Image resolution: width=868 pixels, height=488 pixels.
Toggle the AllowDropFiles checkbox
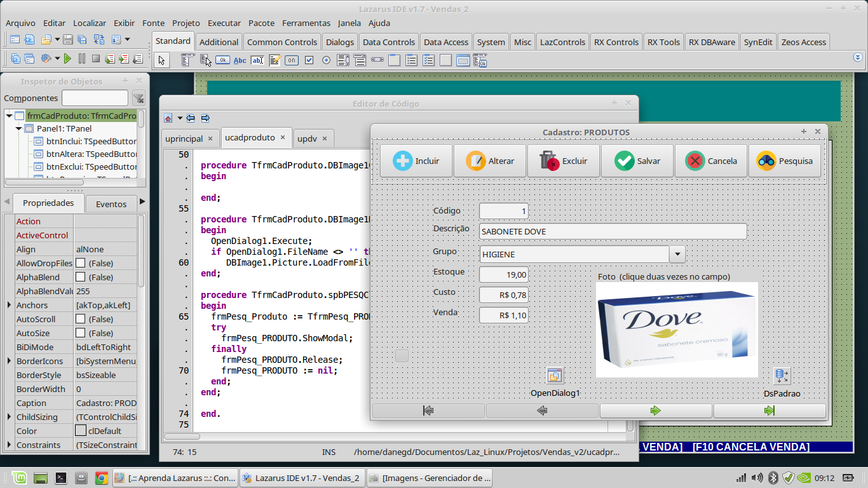(x=81, y=263)
